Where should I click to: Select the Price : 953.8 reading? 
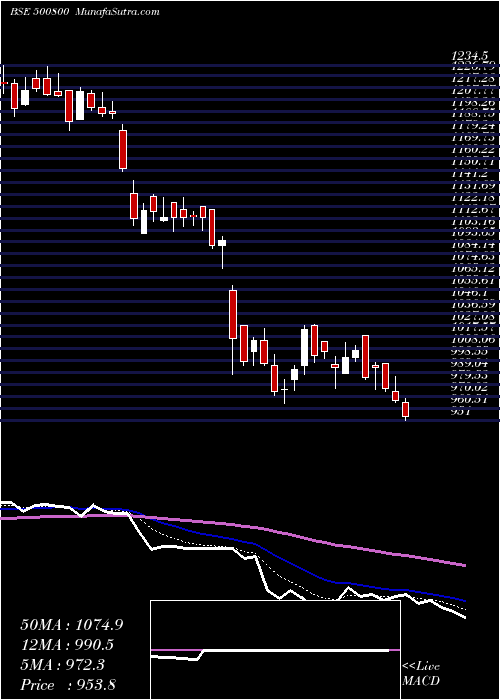[70, 685]
